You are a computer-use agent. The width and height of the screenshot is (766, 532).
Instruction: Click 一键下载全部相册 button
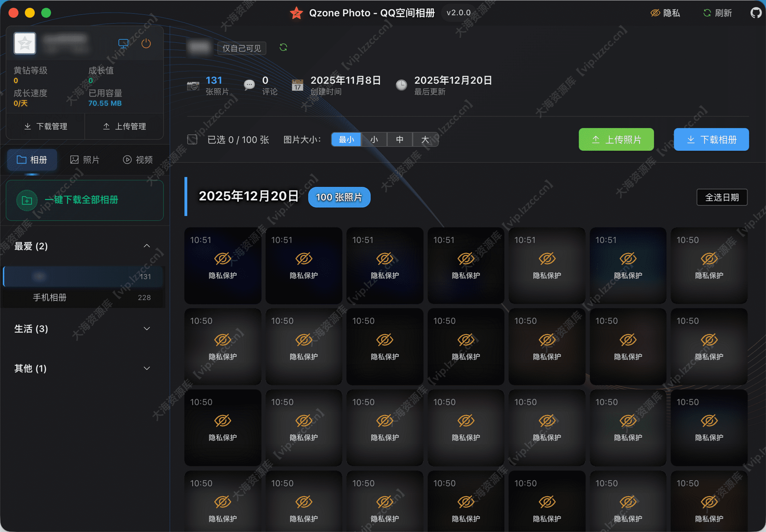point(85,200)
